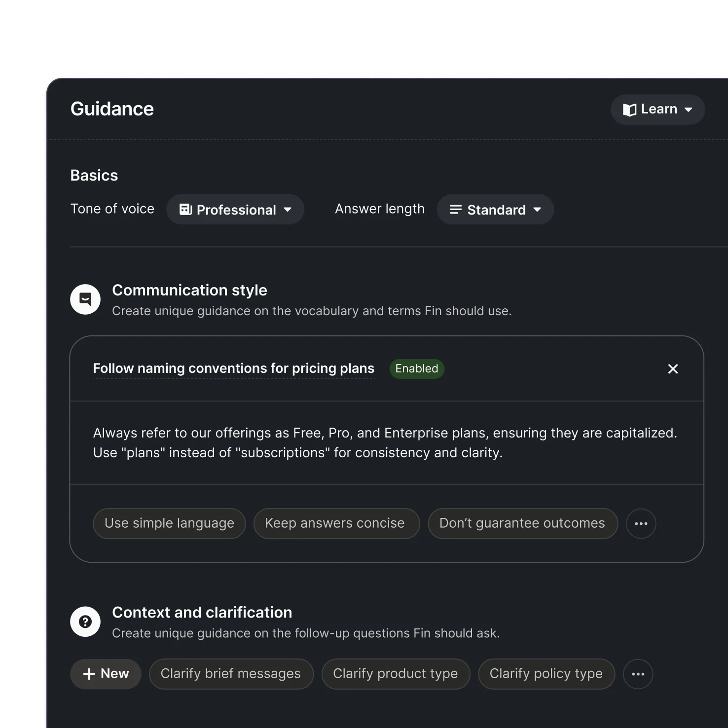Create a New context clarification guidance

pyautogui.click(x=105, y=674)
